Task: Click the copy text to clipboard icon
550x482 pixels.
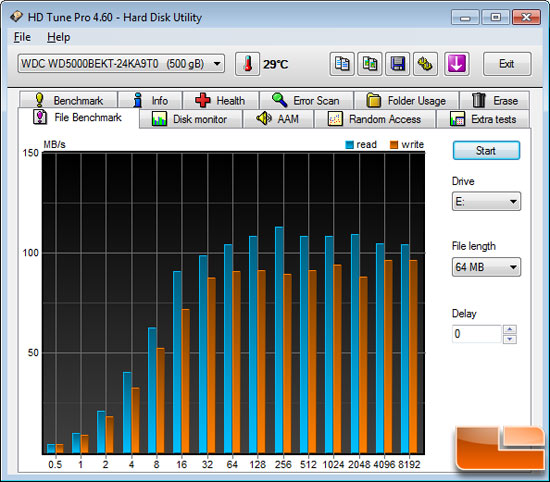Action: click(342, 64)
